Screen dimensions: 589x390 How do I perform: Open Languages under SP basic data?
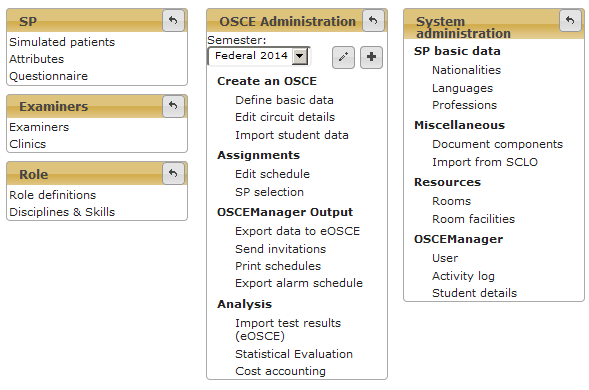tap(462, 88)
